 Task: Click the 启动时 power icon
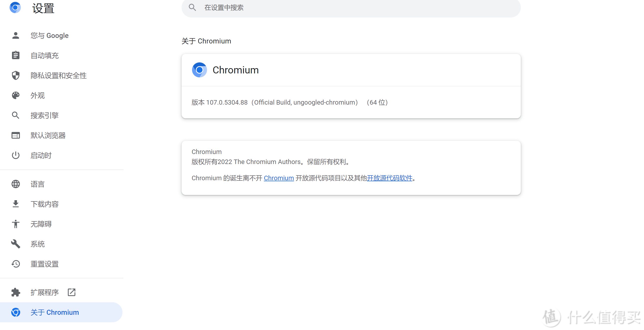click(15, 155)
